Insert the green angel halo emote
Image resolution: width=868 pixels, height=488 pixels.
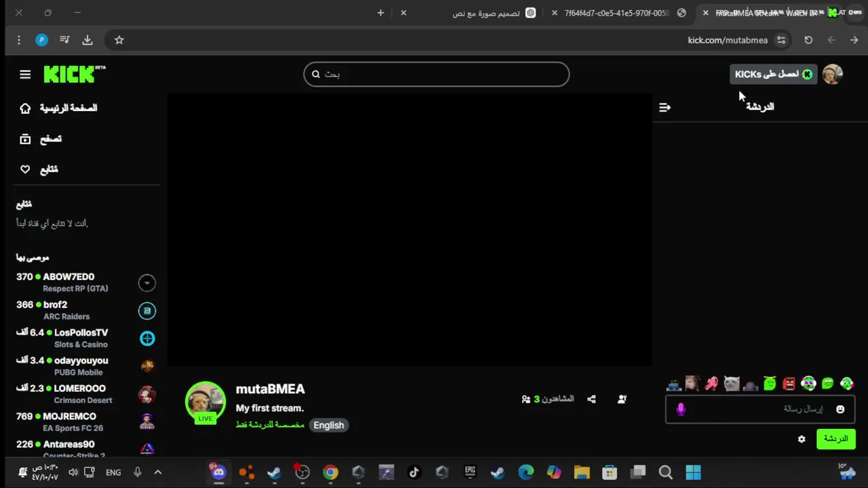[x=770, y=384]
